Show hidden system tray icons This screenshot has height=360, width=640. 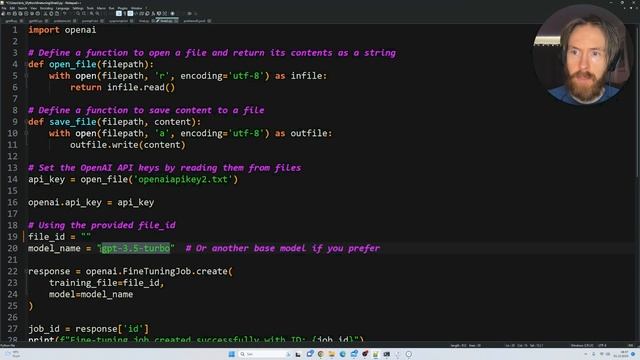pos(586,354)
